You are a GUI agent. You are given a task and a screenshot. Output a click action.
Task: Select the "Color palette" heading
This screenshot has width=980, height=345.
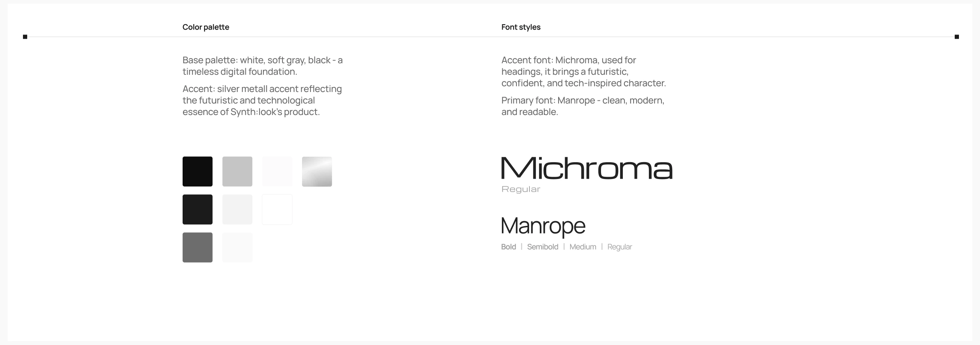tap(206, 27)
